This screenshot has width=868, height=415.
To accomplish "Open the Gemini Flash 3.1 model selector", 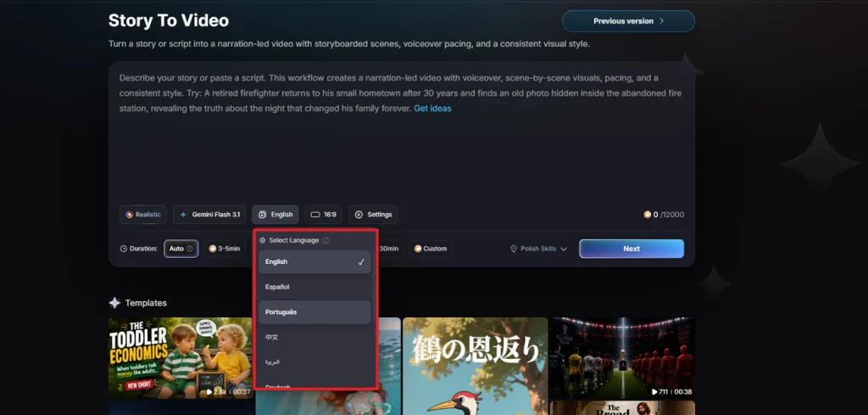I will (209, 215).
